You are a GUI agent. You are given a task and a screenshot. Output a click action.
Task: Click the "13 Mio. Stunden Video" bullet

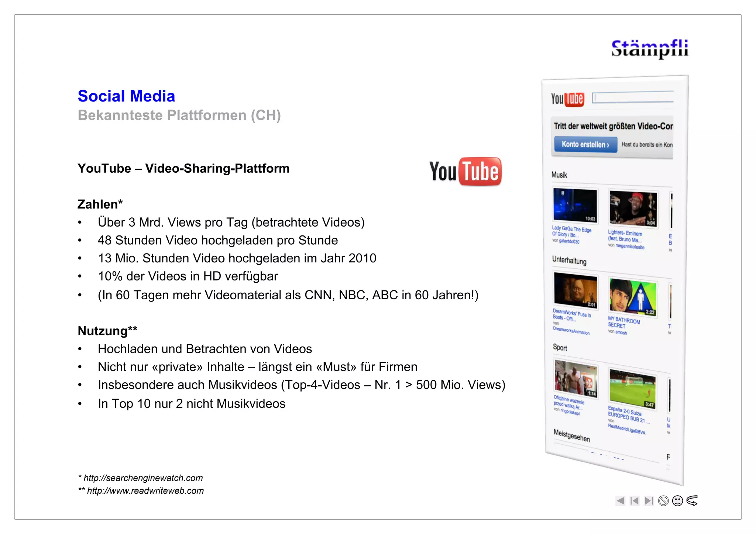click(x=237, y=258)
